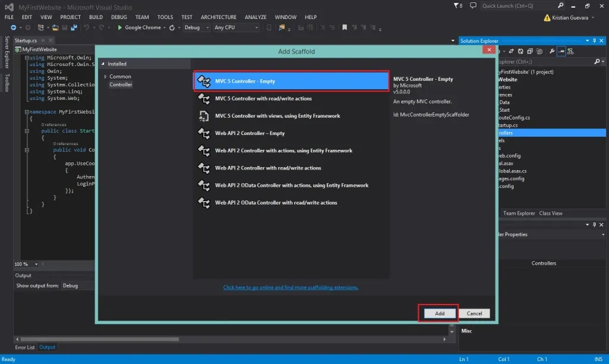Select Web API 2 Controller – Empty
The height and width of the screenshot is (364, 609).
coord(291,133)
